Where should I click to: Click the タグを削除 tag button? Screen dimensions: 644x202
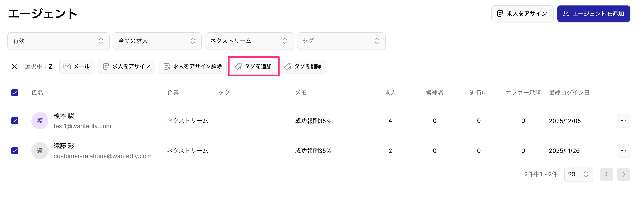coord(303,66)
